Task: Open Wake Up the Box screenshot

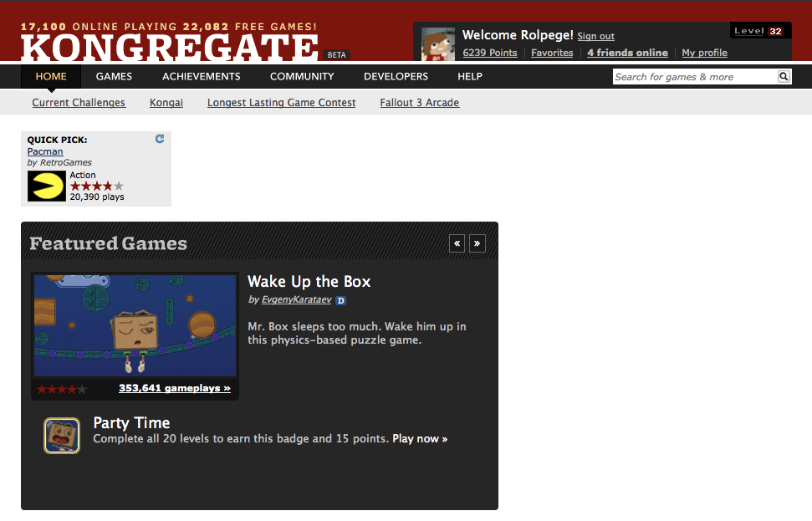Action: coord(135,326)
